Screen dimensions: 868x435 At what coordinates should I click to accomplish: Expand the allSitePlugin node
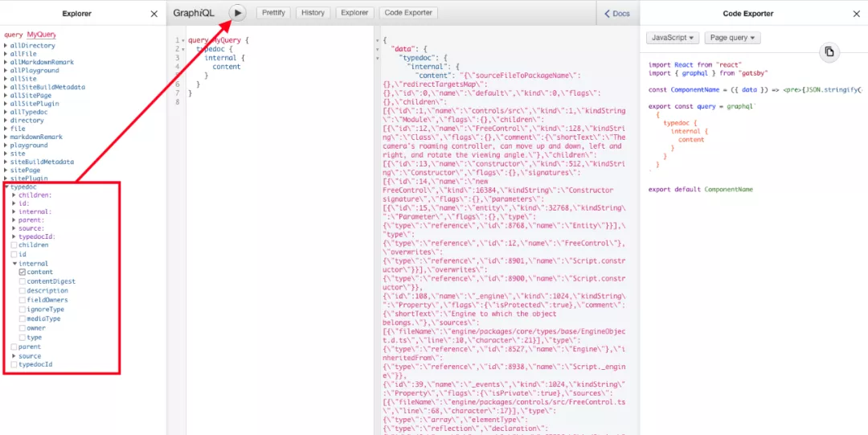pyautogui.click(x=6, y=104)
